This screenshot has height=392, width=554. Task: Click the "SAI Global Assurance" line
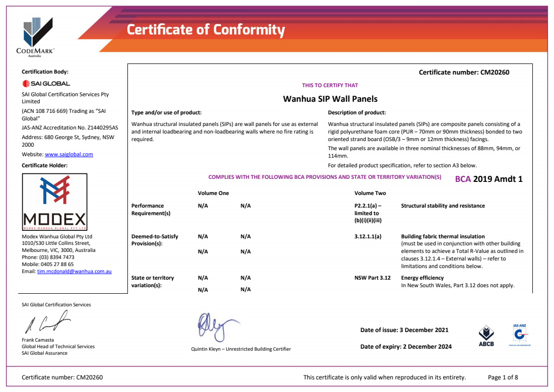(x=44, y=353)
